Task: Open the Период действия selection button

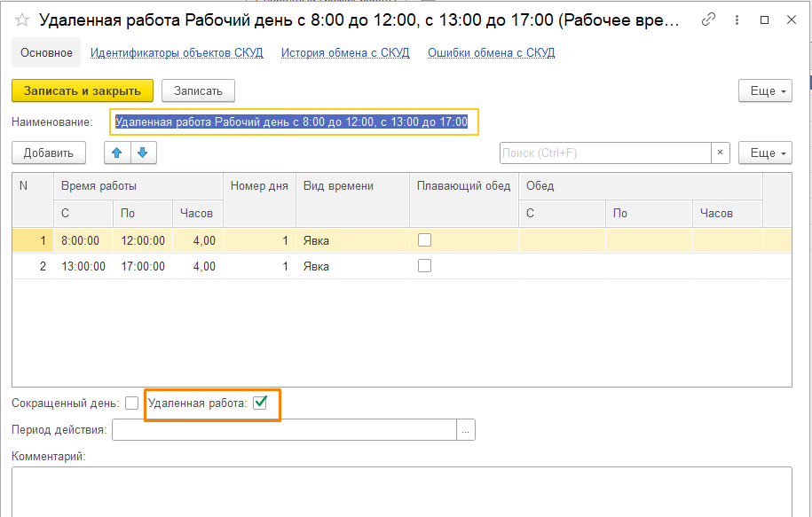Action: pos(467,430)
